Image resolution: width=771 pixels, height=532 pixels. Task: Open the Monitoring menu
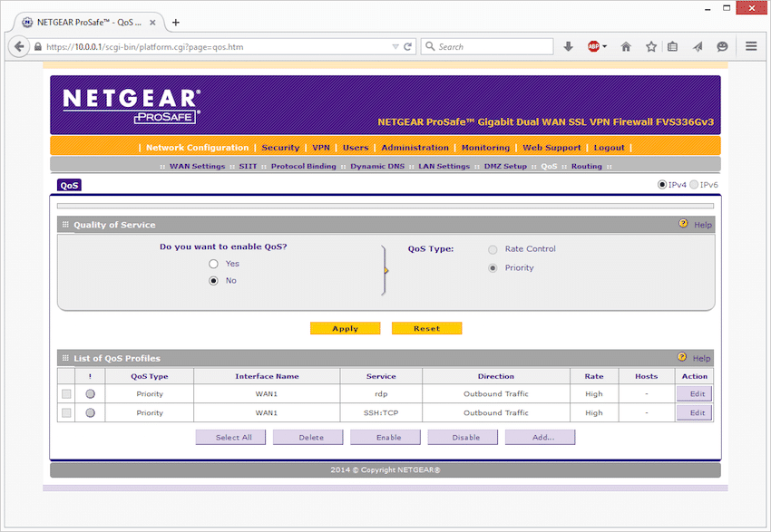(x=486, y=148)
